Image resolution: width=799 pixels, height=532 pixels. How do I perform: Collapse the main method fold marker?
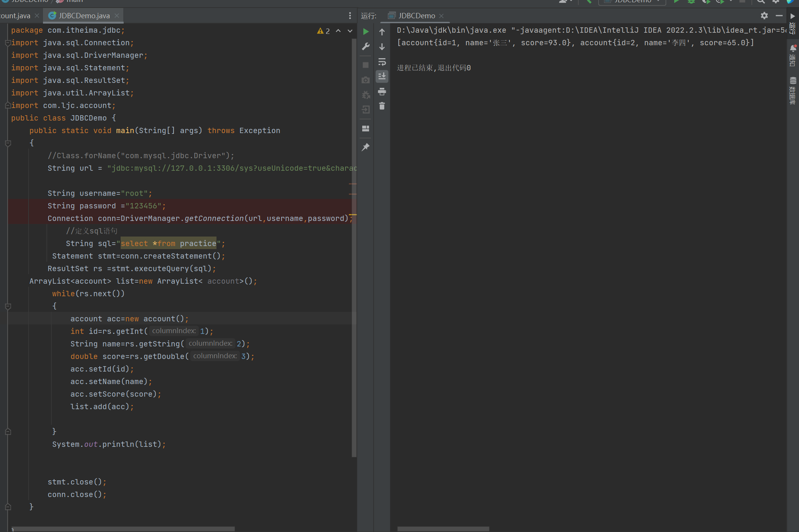click(8, 143)
